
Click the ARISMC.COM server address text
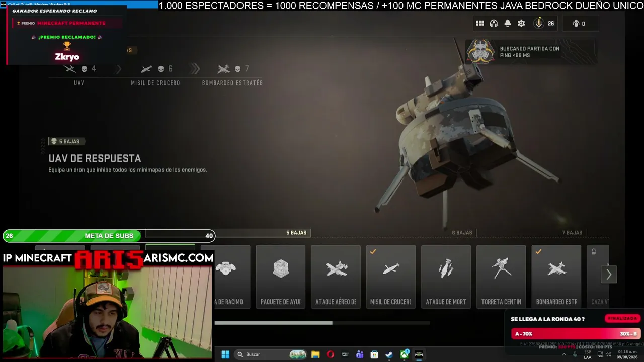[179, 258]
